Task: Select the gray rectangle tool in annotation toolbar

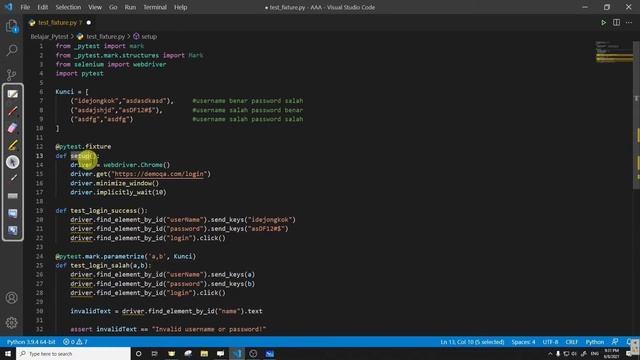Action: tap(13, 196)
